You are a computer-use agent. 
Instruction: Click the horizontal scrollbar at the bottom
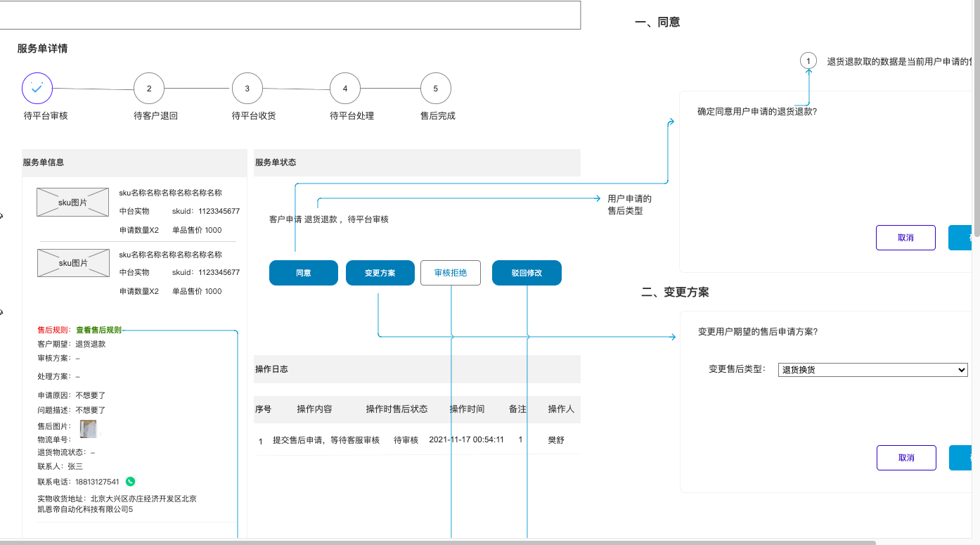[x=437, y=542]
